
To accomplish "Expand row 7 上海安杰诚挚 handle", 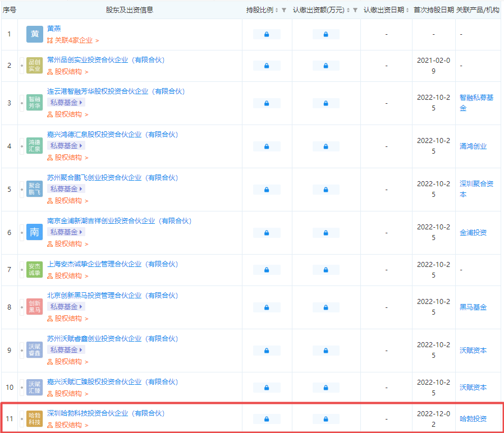I will [22, 270].
